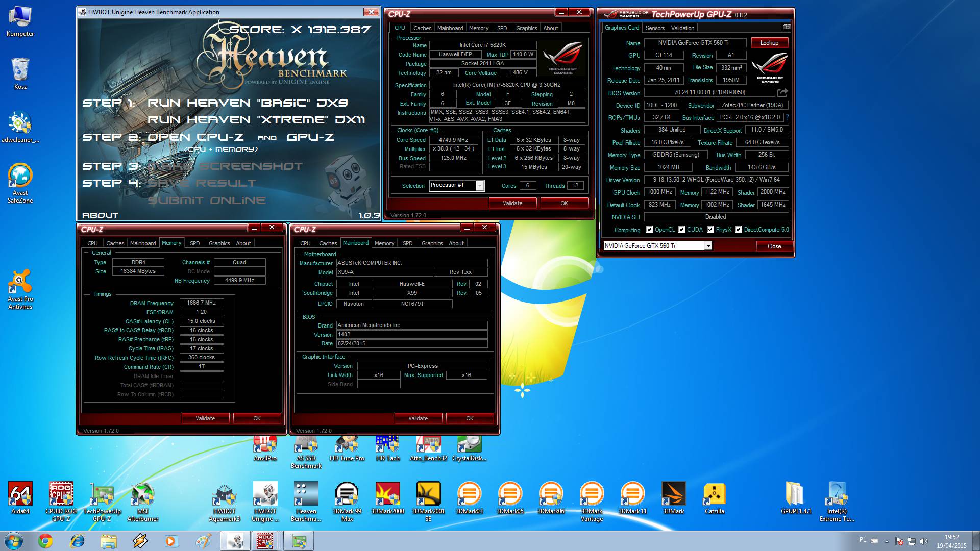Open GPU selector dropdown GTX 560 Ti
The width and height of the screenshot is (980, 551).
(708, 246)
